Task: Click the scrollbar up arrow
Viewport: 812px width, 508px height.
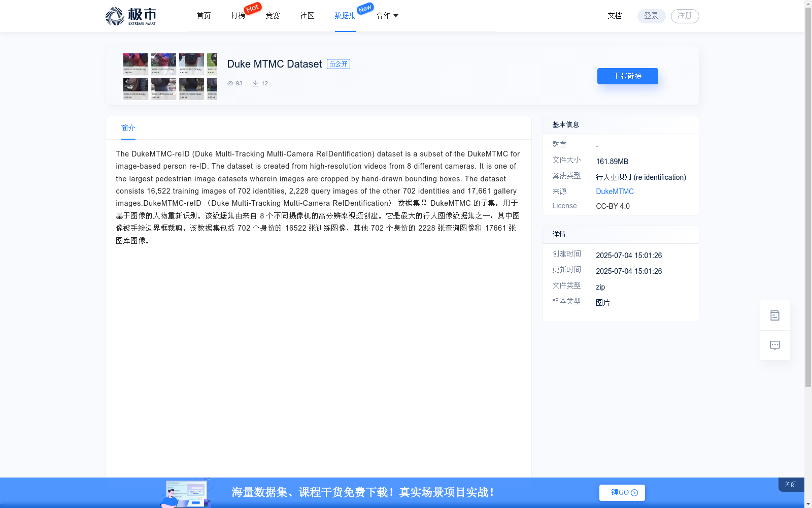Action: tap(808, 4)
